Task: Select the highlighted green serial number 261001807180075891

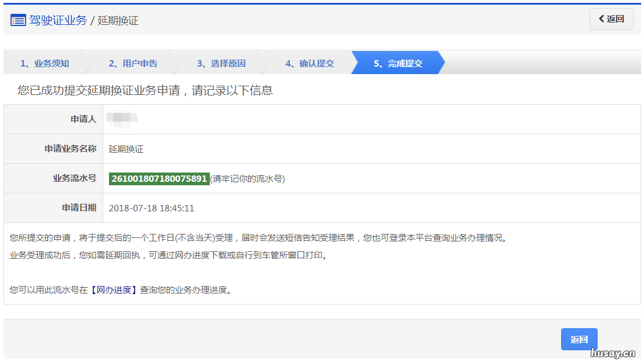Action: pyautogui.click(x=158, y=178)
